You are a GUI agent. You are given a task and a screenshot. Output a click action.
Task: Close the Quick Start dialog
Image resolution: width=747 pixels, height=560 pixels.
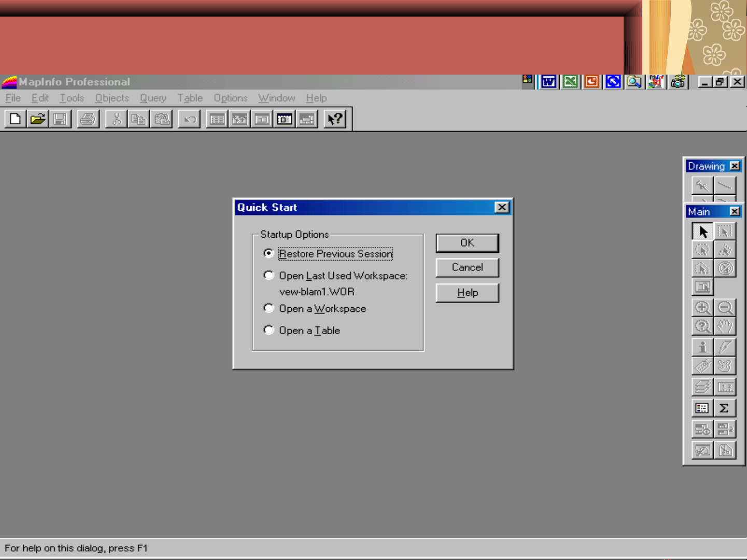tap(502, 207)
